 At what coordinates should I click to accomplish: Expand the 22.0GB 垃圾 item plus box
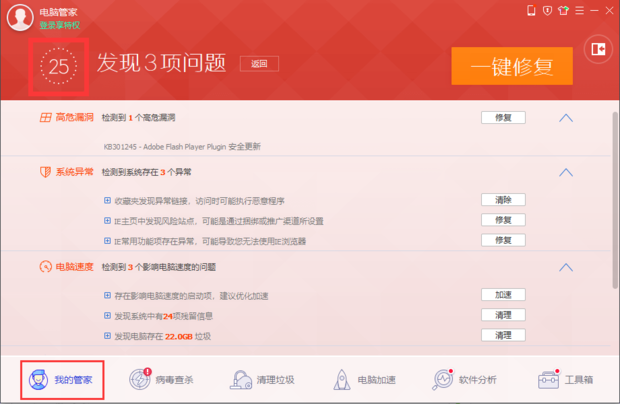pyautogui.click(x=107, y=335)
